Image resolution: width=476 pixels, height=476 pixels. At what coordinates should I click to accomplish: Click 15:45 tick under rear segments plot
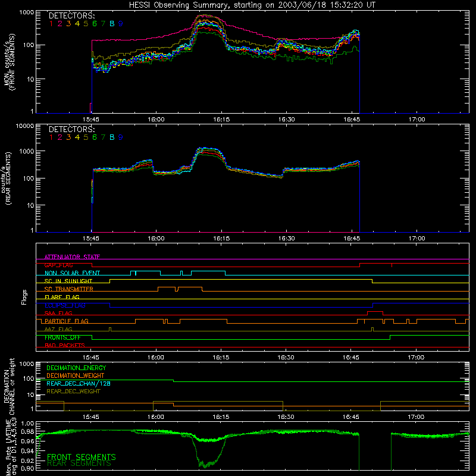tap(91, 239)
